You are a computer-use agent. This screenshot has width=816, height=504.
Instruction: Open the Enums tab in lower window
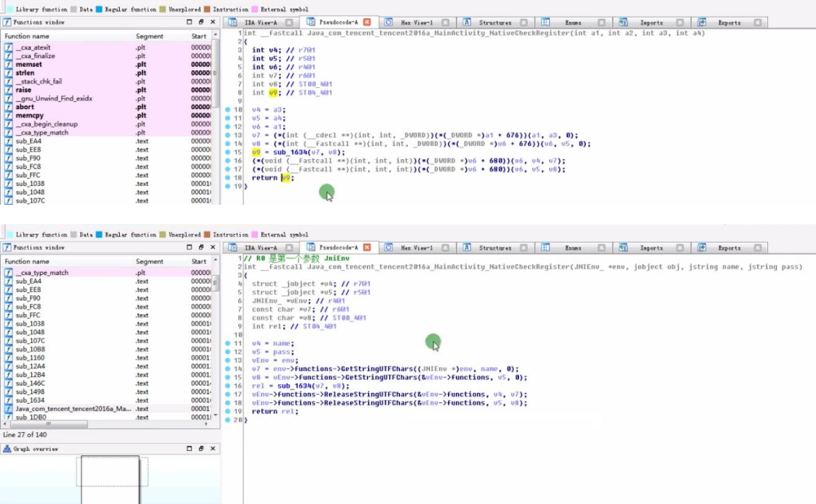(x=573, y=248)
